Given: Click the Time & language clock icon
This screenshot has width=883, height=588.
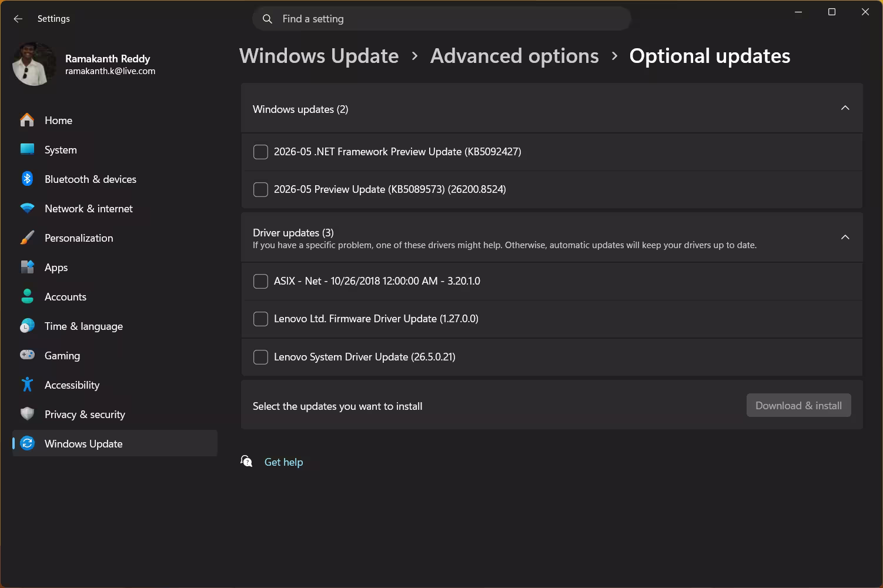Looking at the screenshot, I should (x=27, y=326).
